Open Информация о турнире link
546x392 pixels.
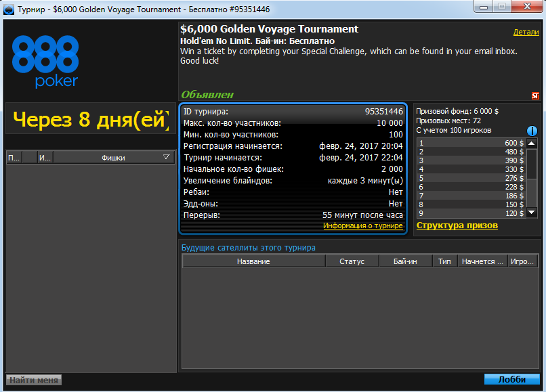363,225
